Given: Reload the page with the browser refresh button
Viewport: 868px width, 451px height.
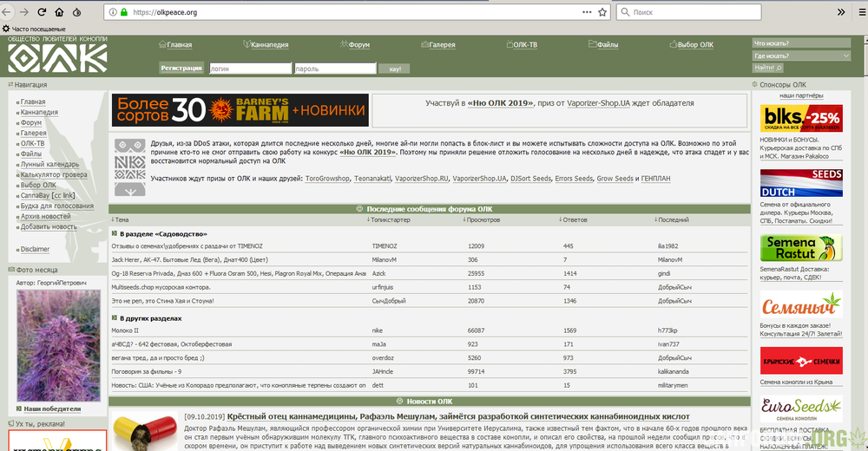Looking at the screenshot, I should 42,11.
